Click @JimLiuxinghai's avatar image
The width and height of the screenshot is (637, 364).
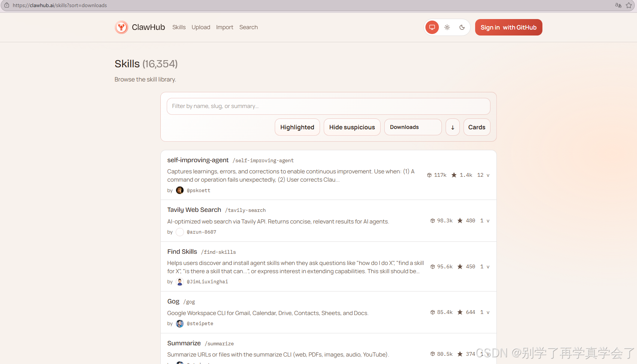pos(180,282)
